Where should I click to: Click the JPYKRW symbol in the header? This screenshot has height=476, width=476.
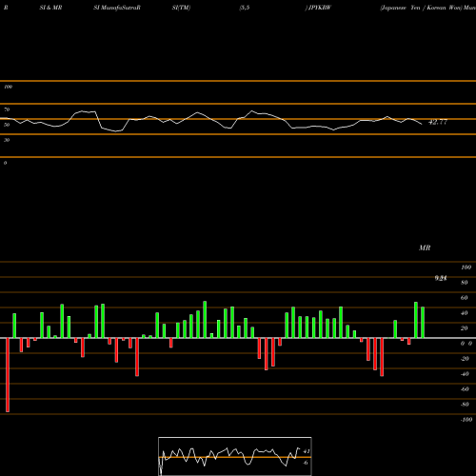320,8
